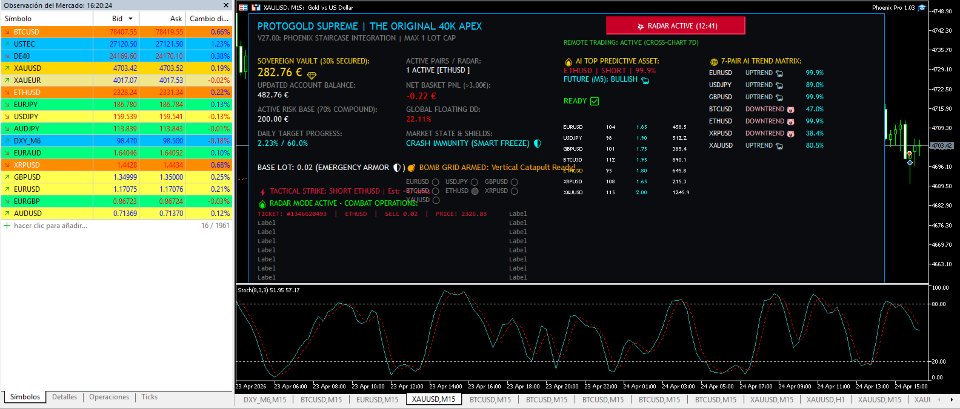960x409 pixels.
Task: Select the USDJPY radio button
Action: pyautogui.click(x=474, y=182)
